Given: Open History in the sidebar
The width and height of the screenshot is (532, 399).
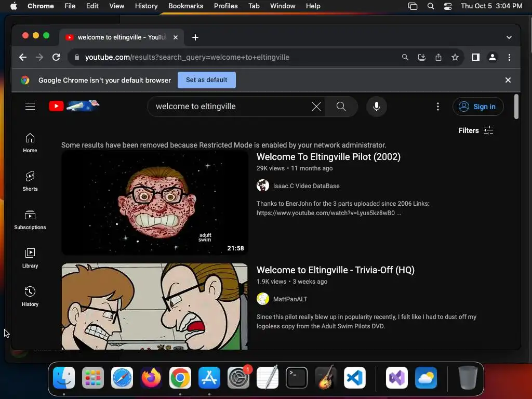Looking at the screenshot, I should tap(30, 297).
